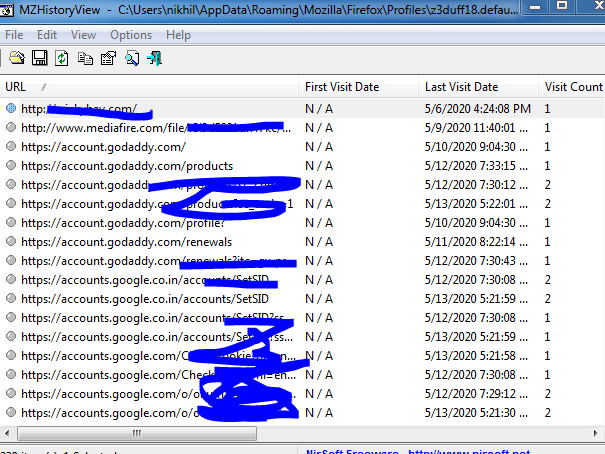Click the icon beside account.godaddy.com/products
605x454 pixels.
click(11, 165)
